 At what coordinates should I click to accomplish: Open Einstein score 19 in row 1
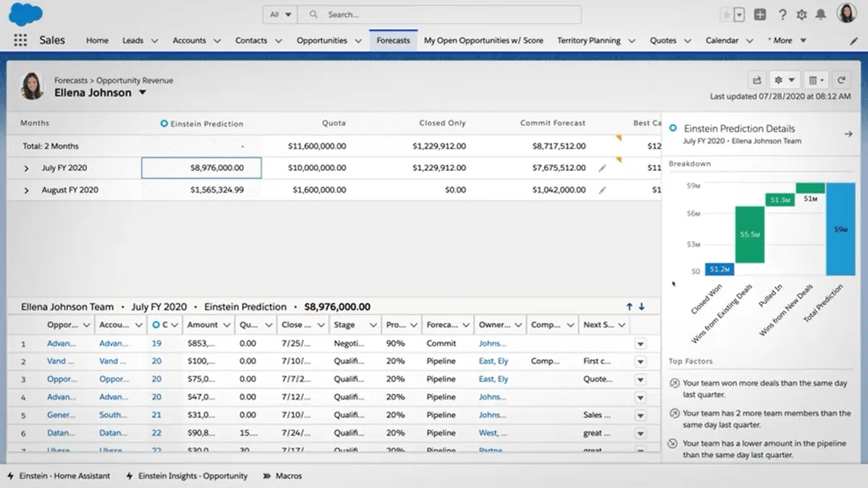pos(156,344)
